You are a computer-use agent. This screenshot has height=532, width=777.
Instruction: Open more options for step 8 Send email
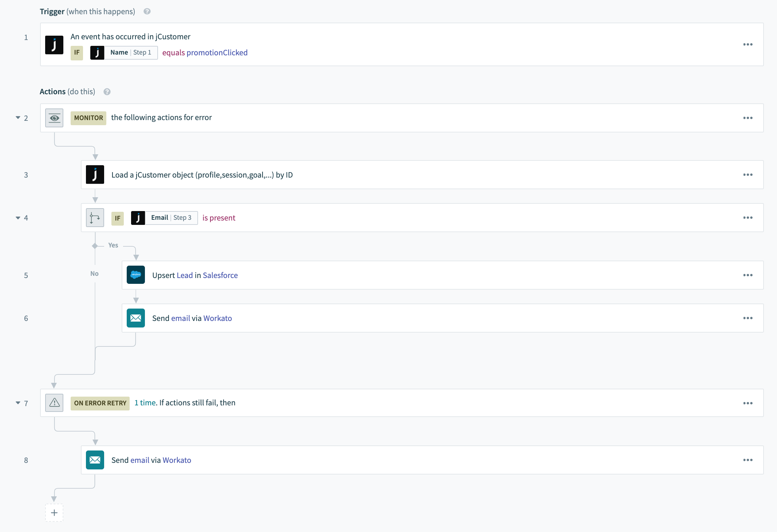pos(748,460)
